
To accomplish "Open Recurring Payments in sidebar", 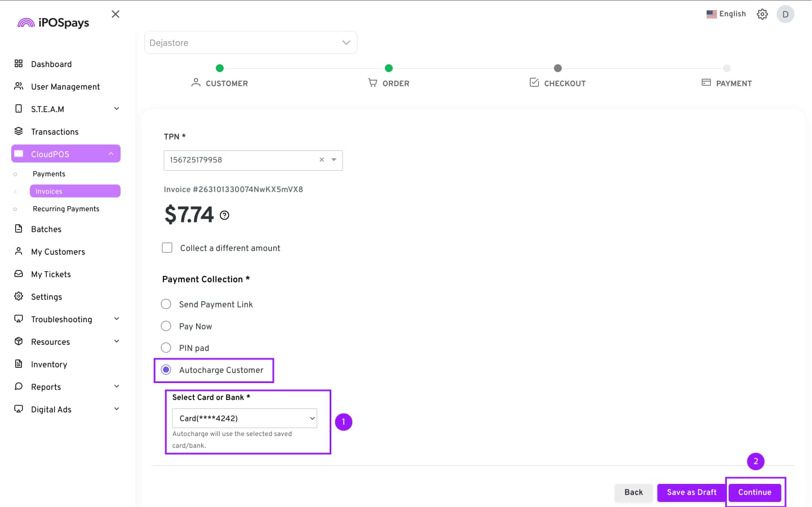I will (66, 209).
